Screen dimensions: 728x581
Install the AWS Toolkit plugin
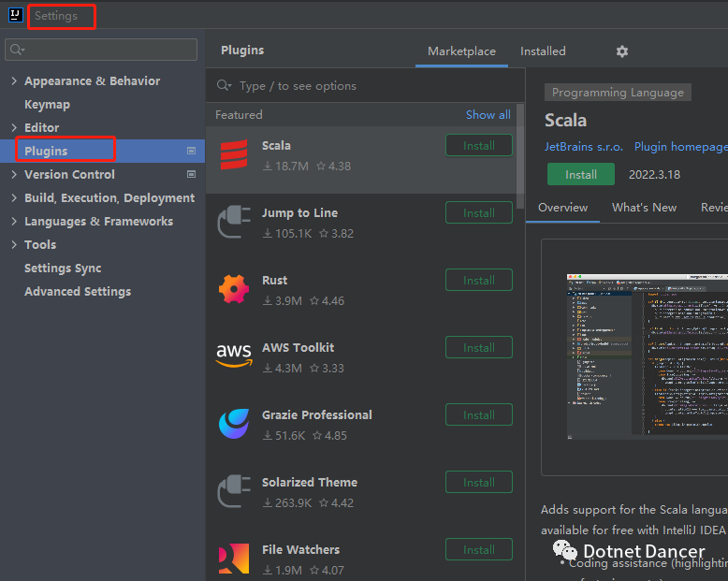(479, 348)
